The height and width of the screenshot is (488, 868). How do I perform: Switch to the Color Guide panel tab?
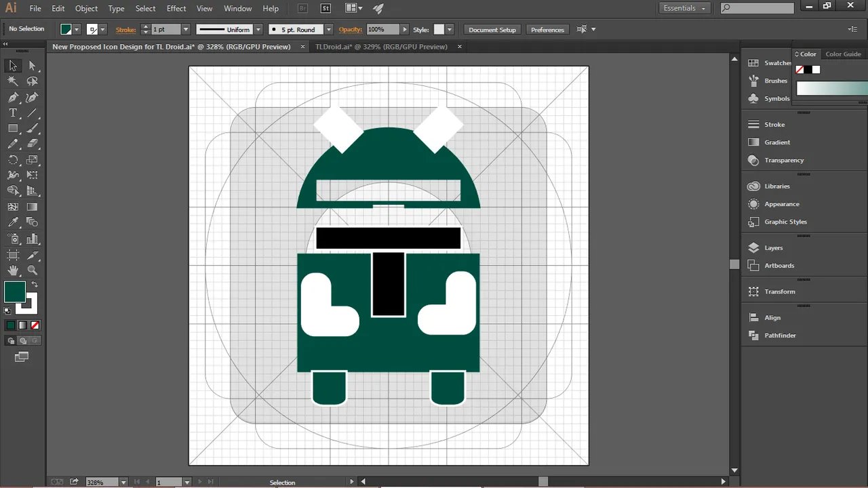pyautogui.click(x=843, y=54)
